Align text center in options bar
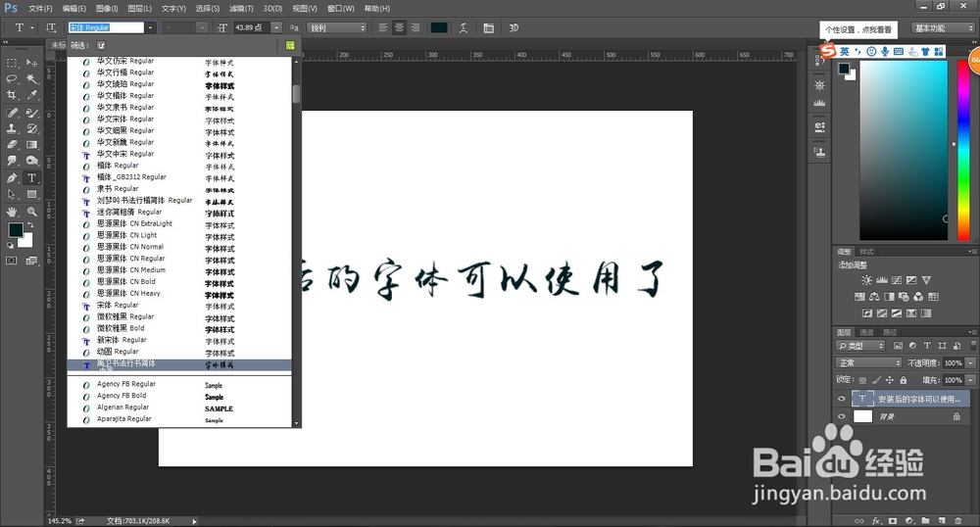Viewport: 980px width, 527px height. 400,27
